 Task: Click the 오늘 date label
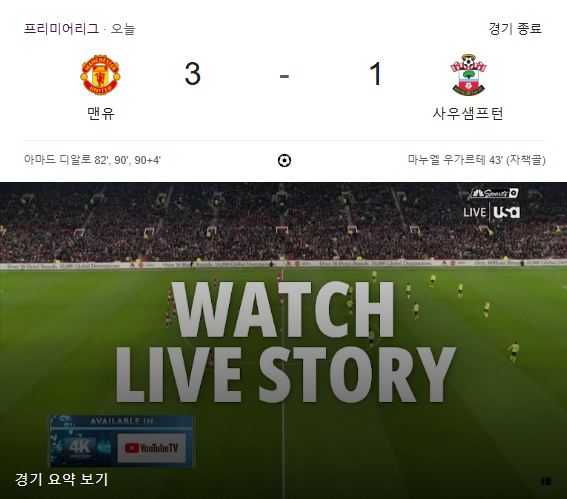[x=123, y=29]
